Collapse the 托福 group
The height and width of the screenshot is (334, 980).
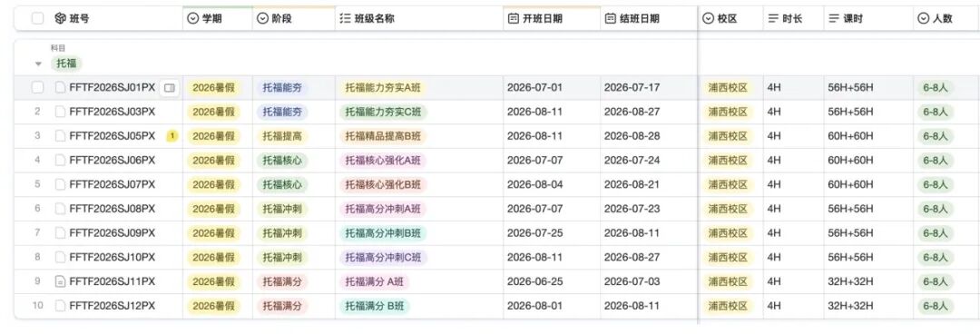click(38, 64)
